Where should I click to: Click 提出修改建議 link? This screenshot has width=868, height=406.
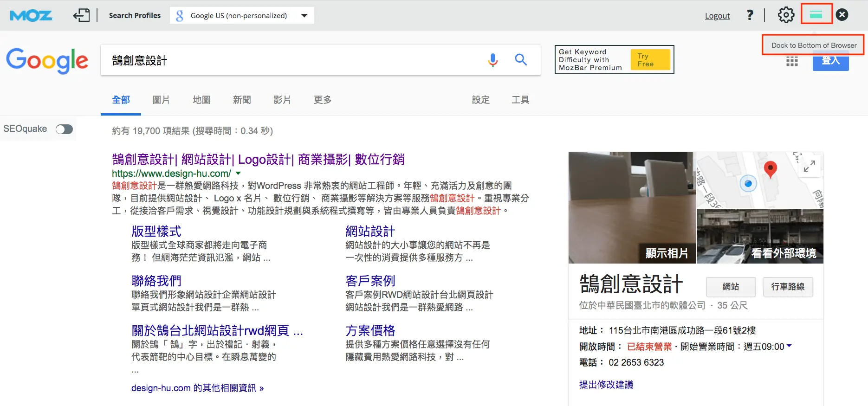point(606,385)
